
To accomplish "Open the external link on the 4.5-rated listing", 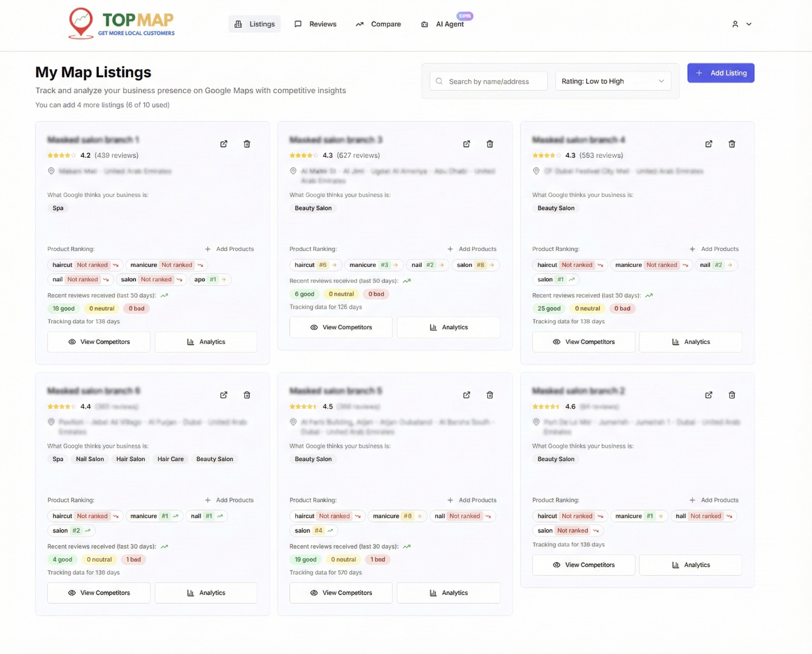I will click(x=466, y=395).
